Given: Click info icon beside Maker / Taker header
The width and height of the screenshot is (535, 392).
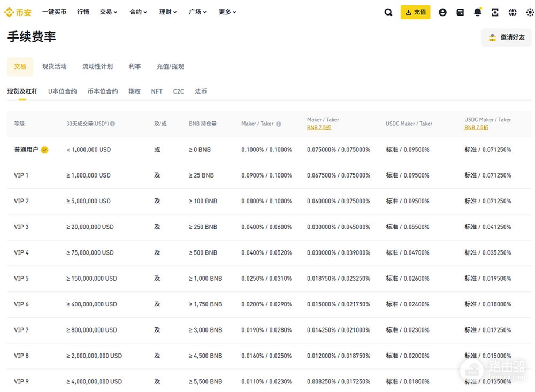Looking at the screenshot, I should [279, 124].
